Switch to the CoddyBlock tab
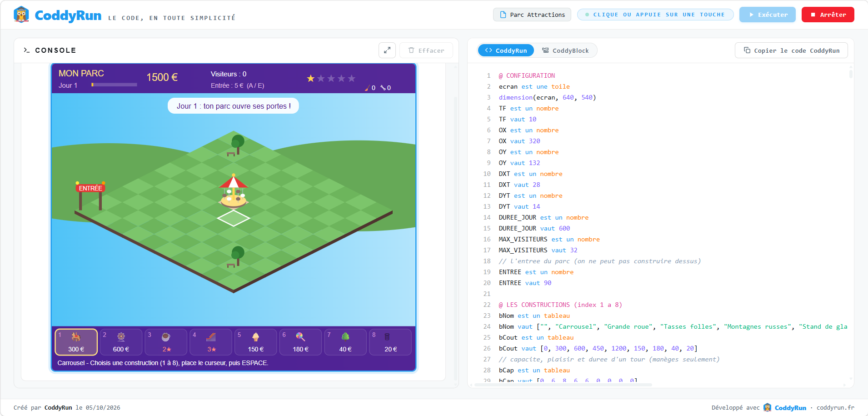Screen dimensions: 868x416 point(565,50)
